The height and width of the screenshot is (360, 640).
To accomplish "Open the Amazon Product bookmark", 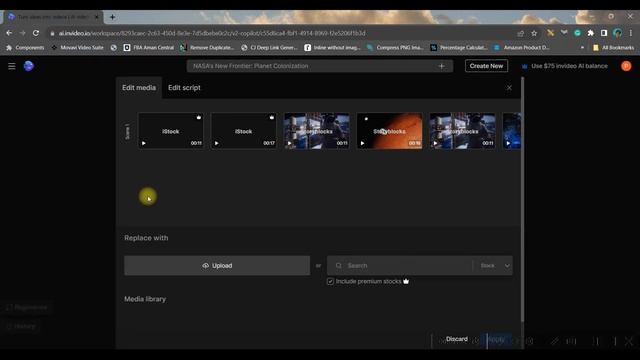I will point(522,48).
